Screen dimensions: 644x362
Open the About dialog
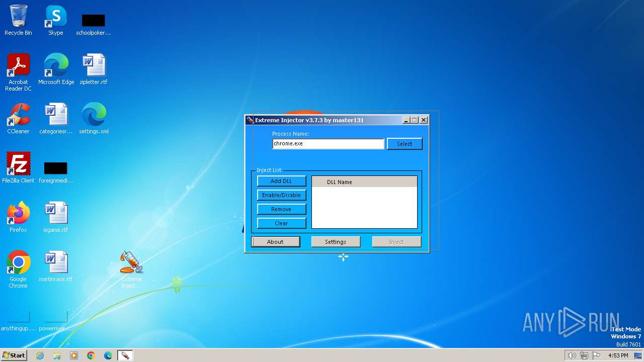275,242
